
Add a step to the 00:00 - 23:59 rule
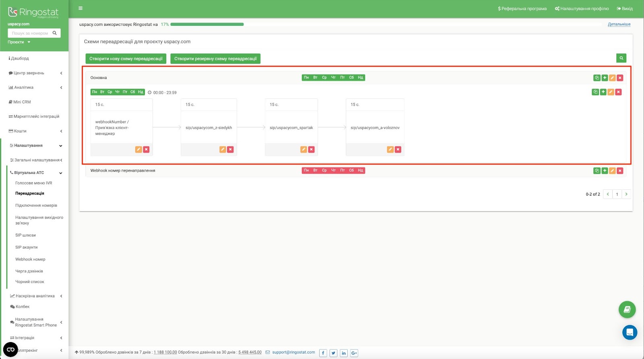click(603, 92)
